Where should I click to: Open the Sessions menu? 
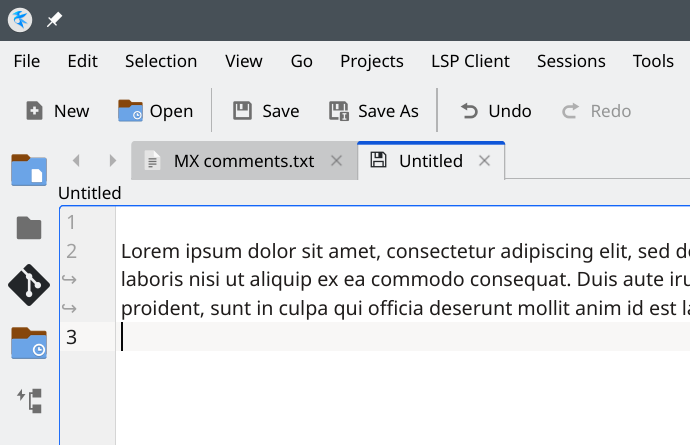[x=571, y=61]
